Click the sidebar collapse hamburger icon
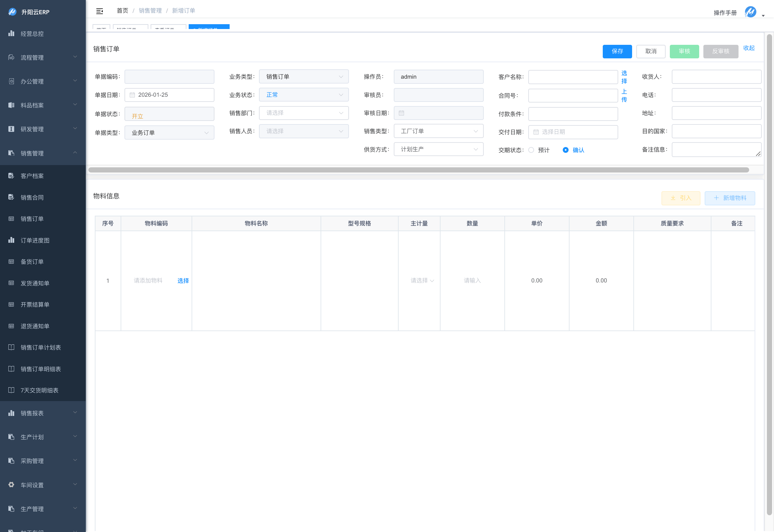This screenshot has height=532, width=774. (x=99, y=11)
